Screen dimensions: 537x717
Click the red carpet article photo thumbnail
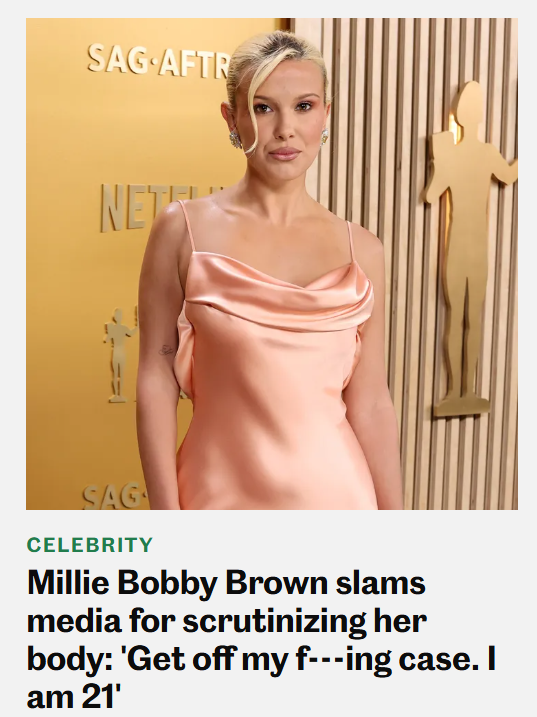272,264
